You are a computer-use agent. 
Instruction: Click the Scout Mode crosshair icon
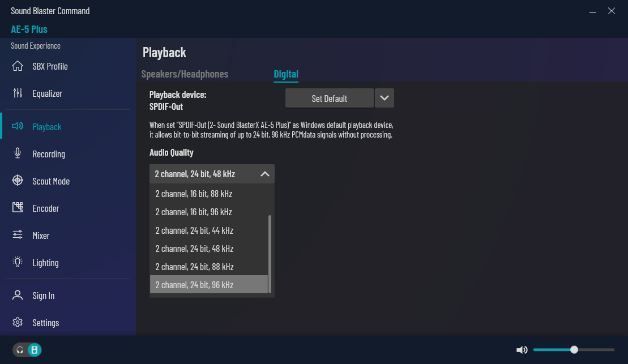pyautogui.click(x=18, y=180)
